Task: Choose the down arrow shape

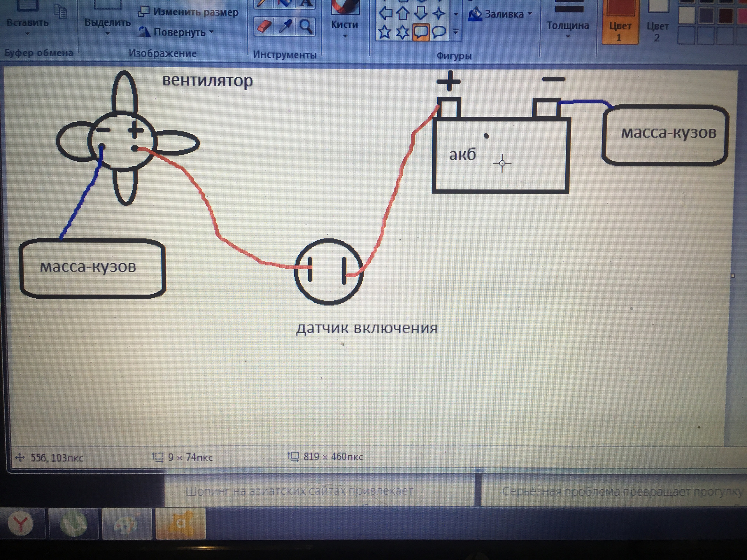Action: pyautogui.click(x=421, y=13)
